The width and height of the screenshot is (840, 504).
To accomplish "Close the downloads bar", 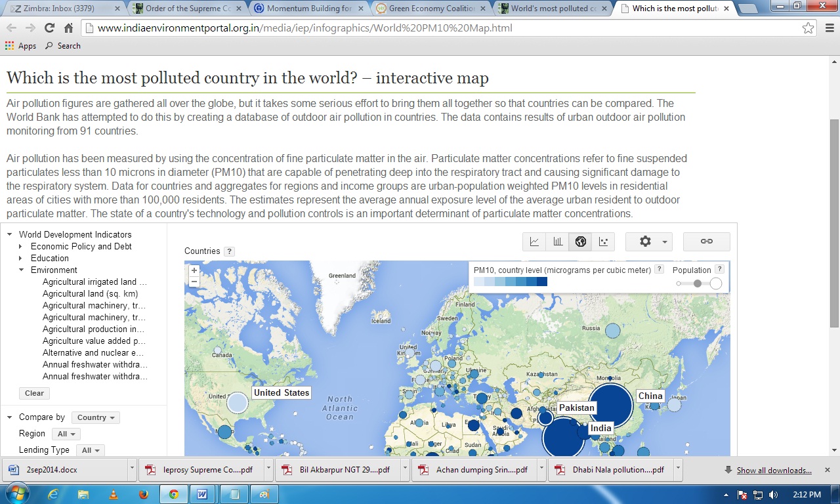I will (828, 470).
